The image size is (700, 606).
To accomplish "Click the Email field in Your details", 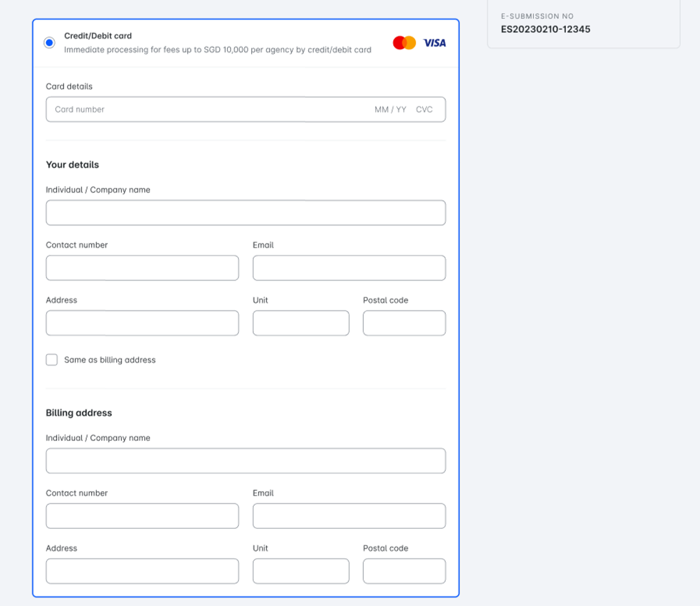I will coord(349,268).
